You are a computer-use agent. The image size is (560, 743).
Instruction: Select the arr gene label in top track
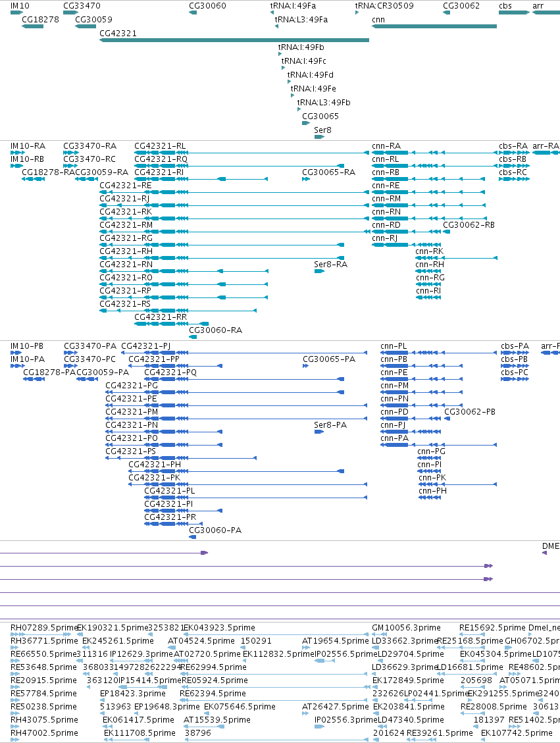tap(538, 6)
